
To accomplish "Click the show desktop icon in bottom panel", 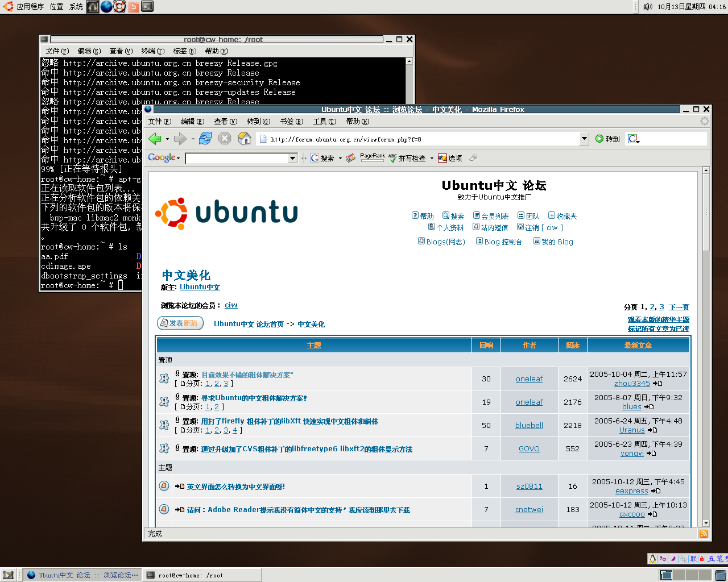I will [8, 575].
